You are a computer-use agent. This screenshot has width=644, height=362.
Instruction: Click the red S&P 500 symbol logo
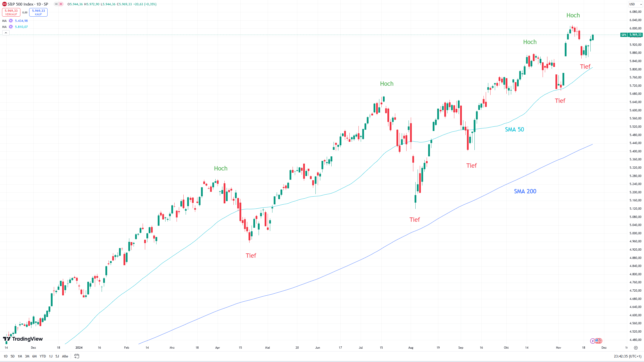[4, 4]
